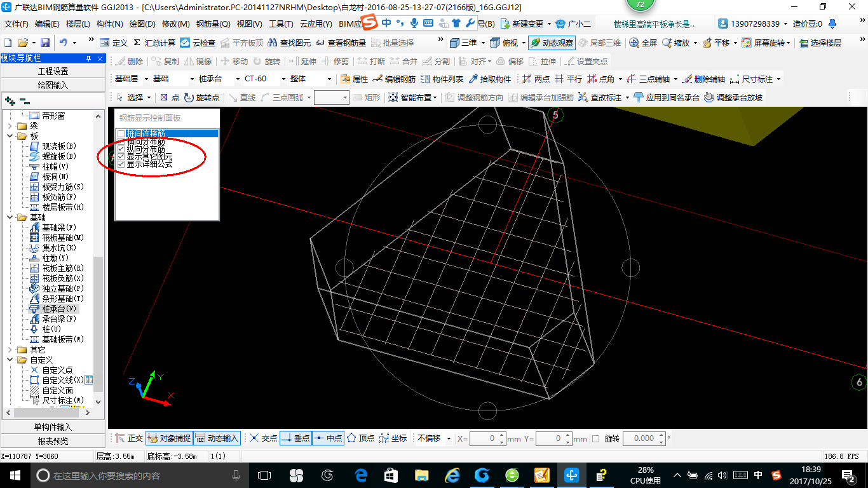868x488 pixels.
Task: Open the 工具(T) menu
Action: pyautogui.click(x=281, y=24)
